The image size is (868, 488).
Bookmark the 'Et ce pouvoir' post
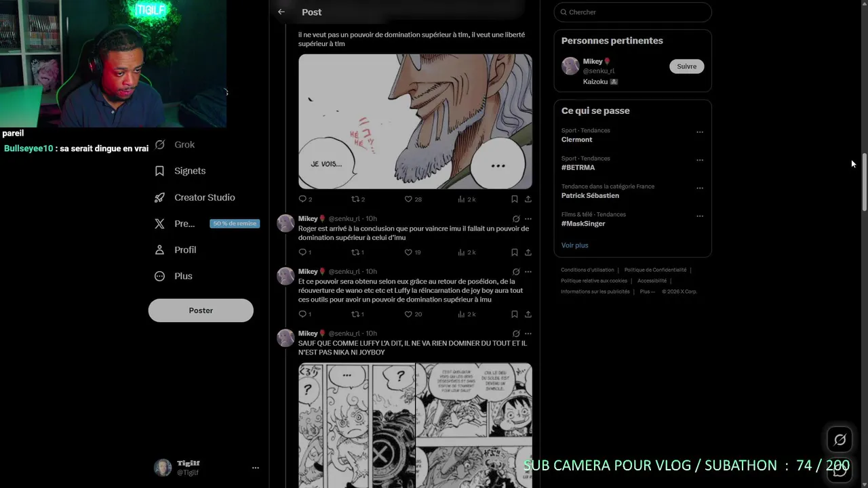(515, 314)
